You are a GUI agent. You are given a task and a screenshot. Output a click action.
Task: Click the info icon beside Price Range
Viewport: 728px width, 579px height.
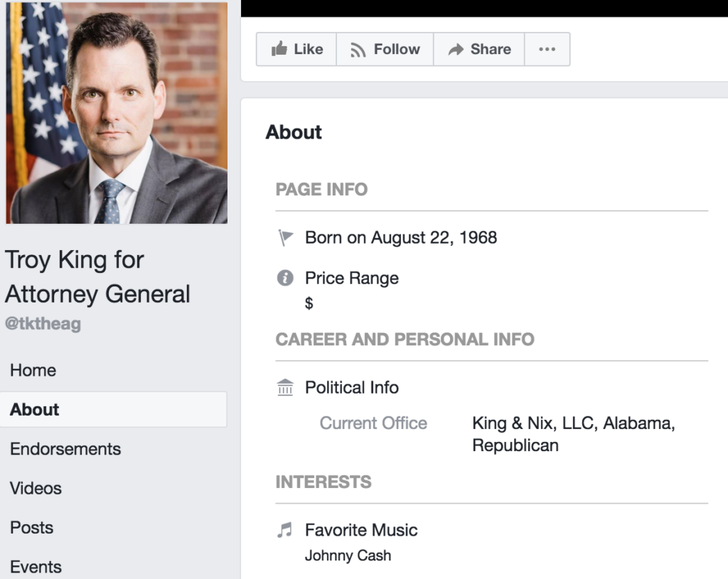(x=285, y=278)
